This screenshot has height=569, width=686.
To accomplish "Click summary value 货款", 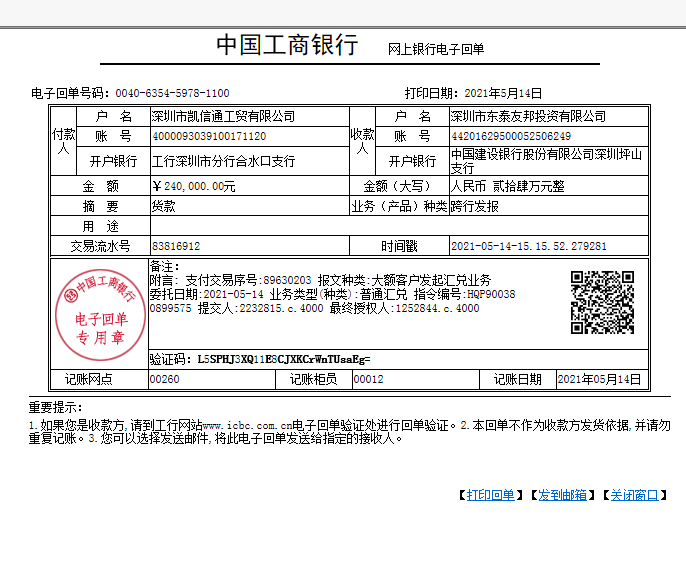I will 163,206.
